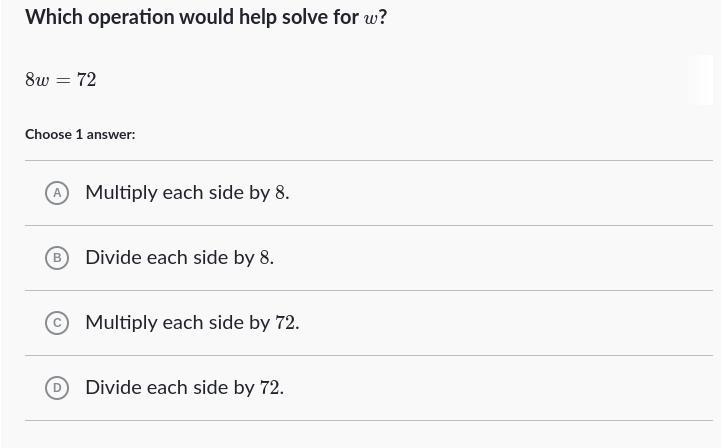The height and width of the screenshot is (448, 722).
Task: Click the 'Multiply each side by 72' text
Action: click(192, 323)
